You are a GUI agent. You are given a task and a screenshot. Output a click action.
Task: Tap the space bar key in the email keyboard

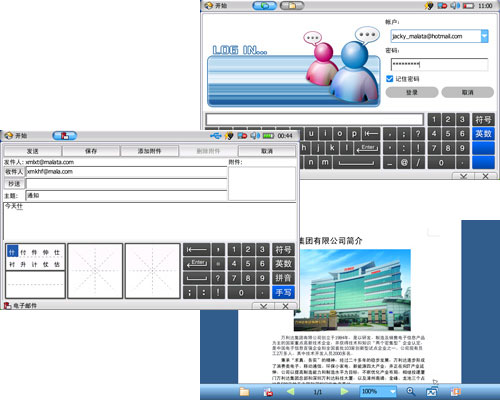[197, 278]
